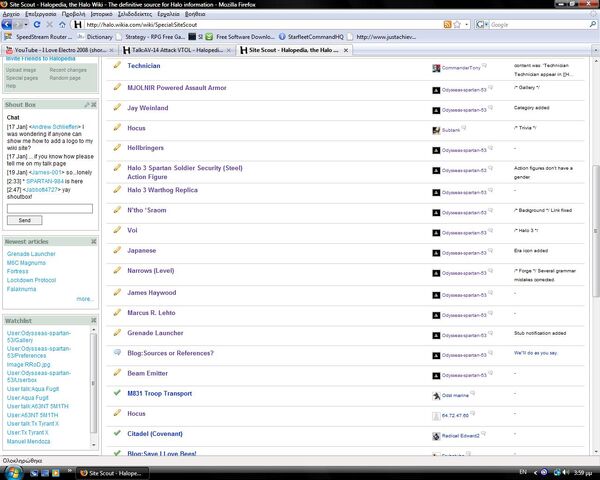
Task: Click pencil icon beside Jay Weinland
Action: tap(117, 107)
